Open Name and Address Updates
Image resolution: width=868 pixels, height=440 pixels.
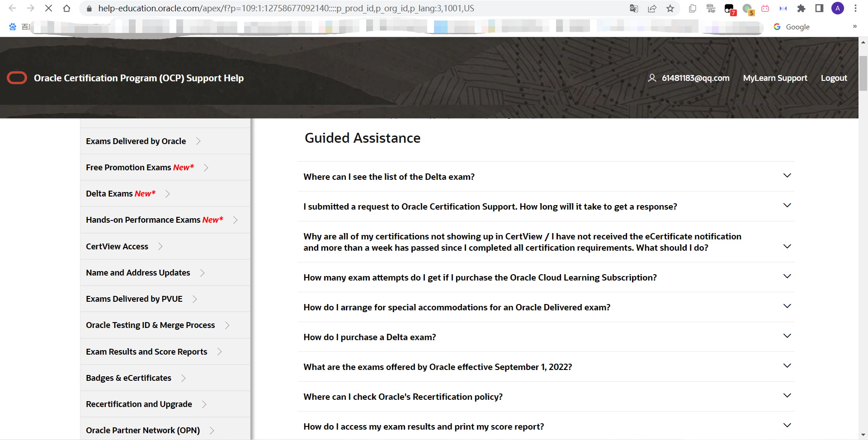coord(165,273)
